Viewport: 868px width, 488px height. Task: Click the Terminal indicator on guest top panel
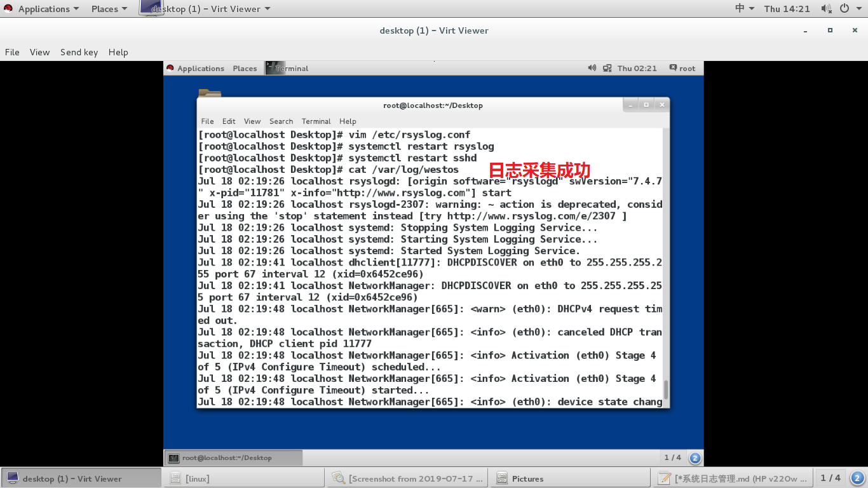click(287, 68)
